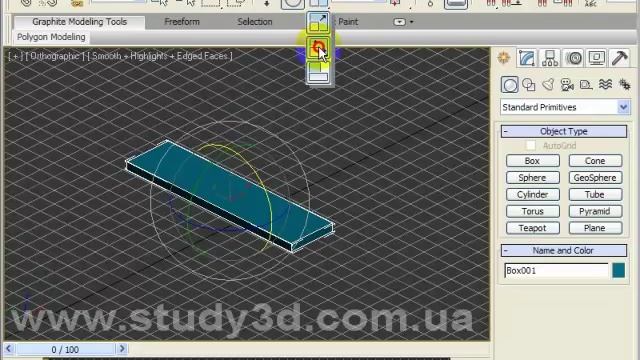Screen dimensions: 640x360
Task: Create a Pyramid primitive
Action: coord(595,211)
